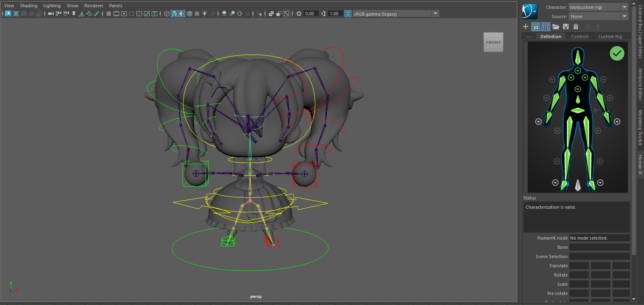The height and width of the screenshot is (305, 644).
Task: Toggle the viewport Grid display icon
Action: click(109, 14)
